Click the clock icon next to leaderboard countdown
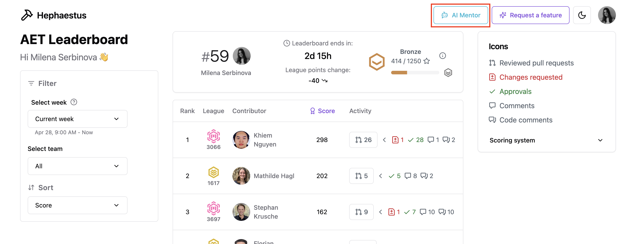Screen dimensions: 644x244 tap(286, 43)
